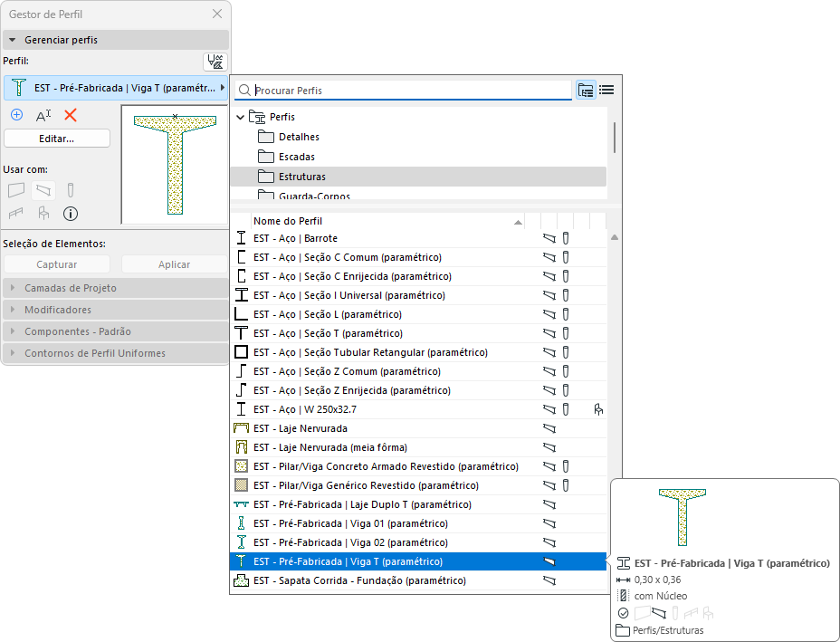Image resolution: width=840 pixels, height=642 pixels.
Task: Toggle Use with column icon
Action: click(x=71, y=190)
